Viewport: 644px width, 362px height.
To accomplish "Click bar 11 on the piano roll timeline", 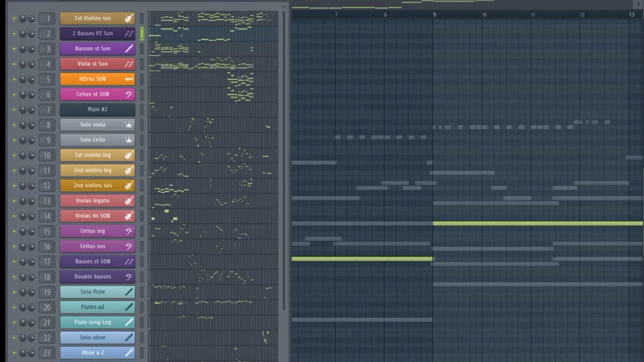I will [533, 15].
